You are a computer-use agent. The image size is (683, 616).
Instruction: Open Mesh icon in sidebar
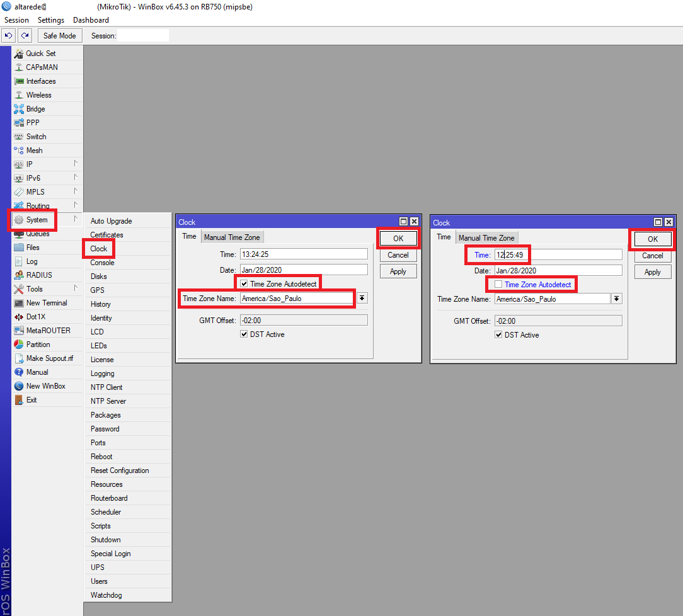(x=19, y=151)
